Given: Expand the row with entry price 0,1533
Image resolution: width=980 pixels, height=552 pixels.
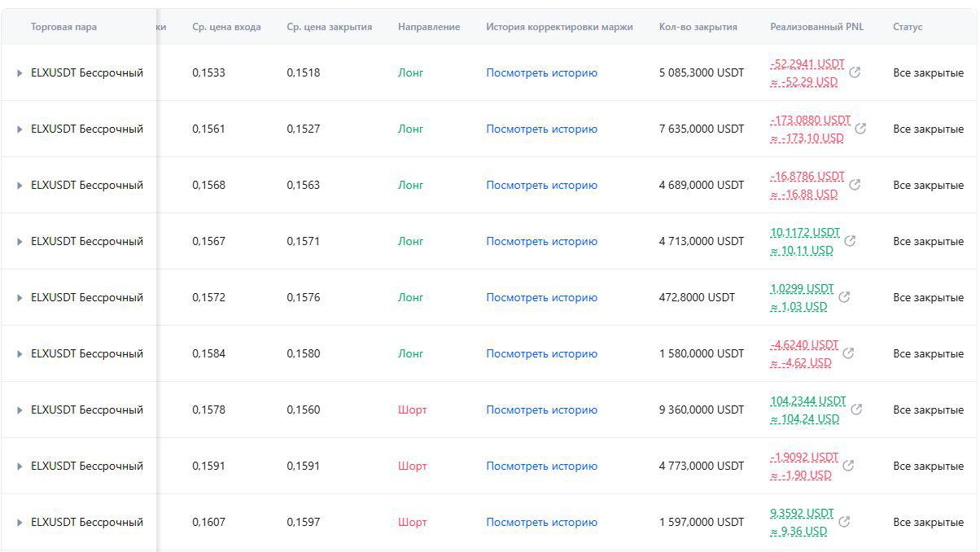Looking at the screenshot, I should click(20, 73).
